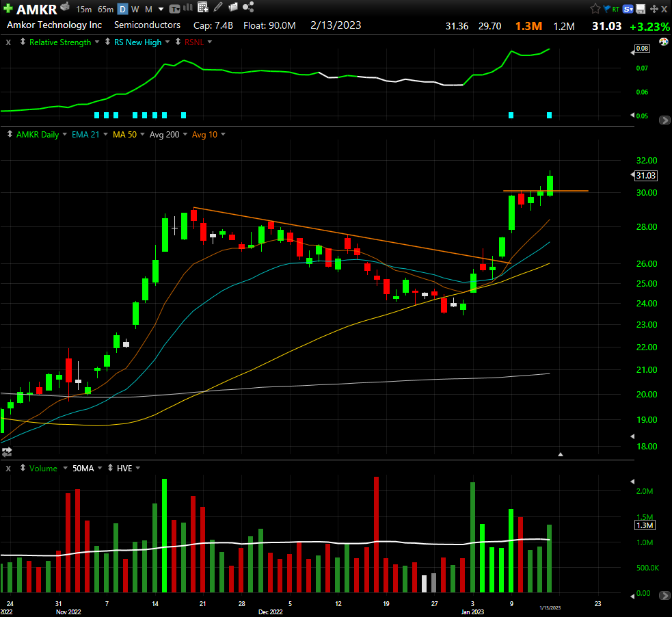
Task: Open the chart templates folder icon
Action: click(x=233, y=8)
